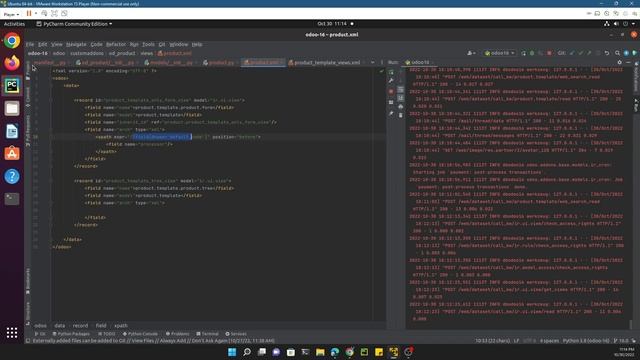Open the Python Console tool window
The height and width of the screenshot is (360, 640).
[140, 334]
